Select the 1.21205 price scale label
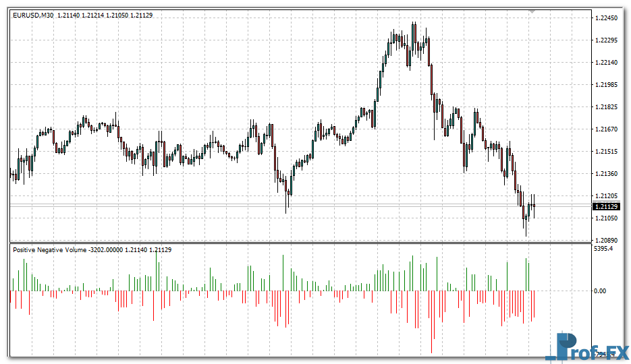Image resolution: width=631 pixels, height=364 pixels. tap(607, 196)
